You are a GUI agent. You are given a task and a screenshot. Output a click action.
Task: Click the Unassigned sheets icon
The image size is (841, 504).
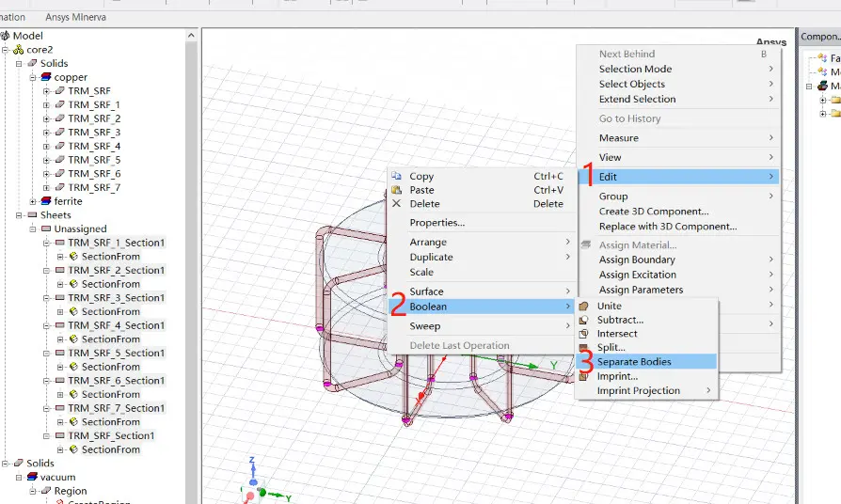pos(46,228)
